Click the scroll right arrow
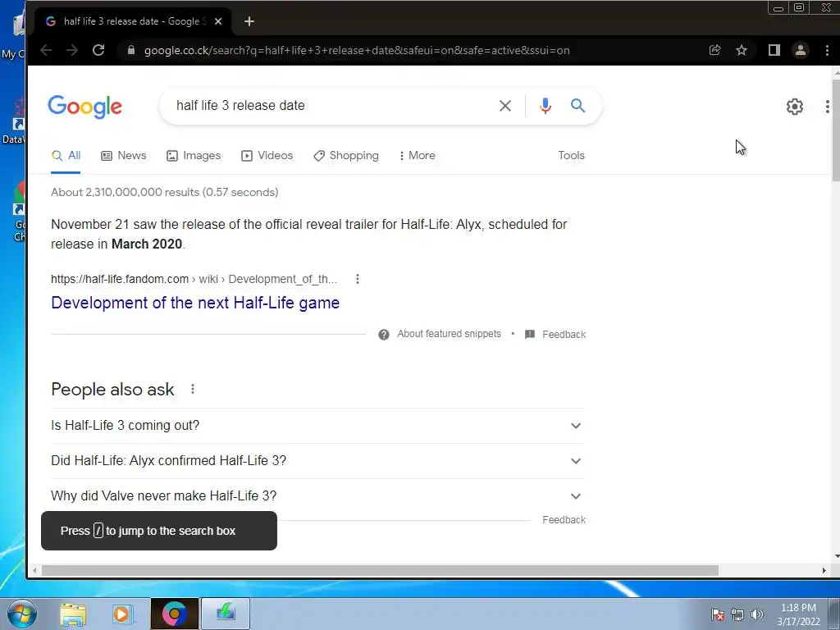 [x=824, y=571]
